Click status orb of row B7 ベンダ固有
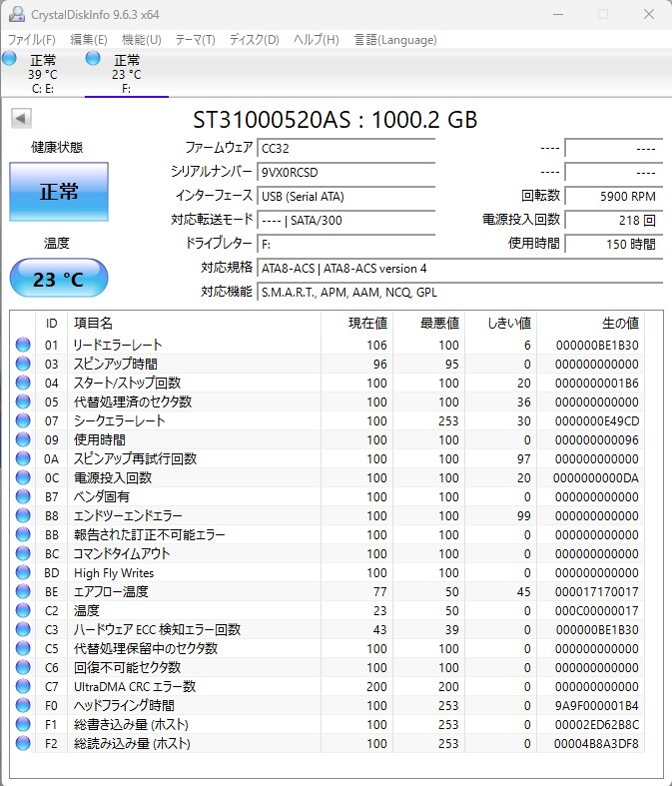Viewport: 672px width, 786px height. click(23, 496)
